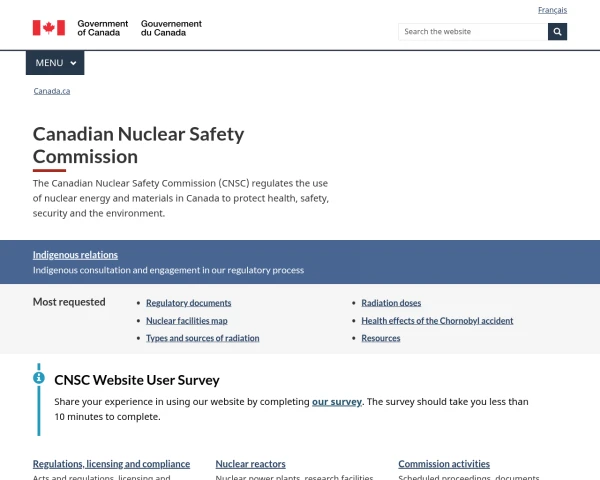Click the magnifying glass search icon
This screenshot has height=480, width=600.
(x=557, y=32)
